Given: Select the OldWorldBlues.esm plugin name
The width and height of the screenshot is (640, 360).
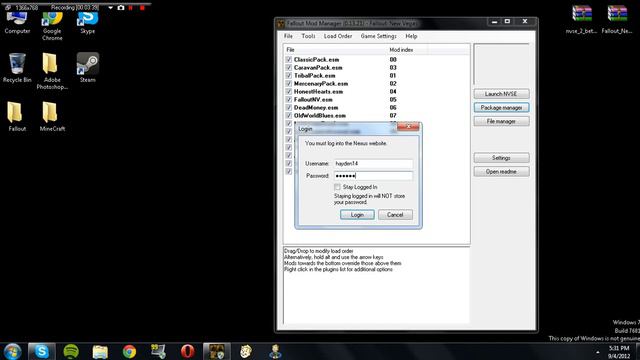Looking at the screenshot, I should pos(320,116).
